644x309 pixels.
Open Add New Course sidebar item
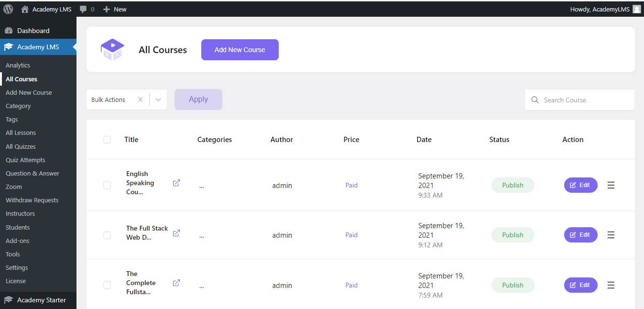pos(29,92)
